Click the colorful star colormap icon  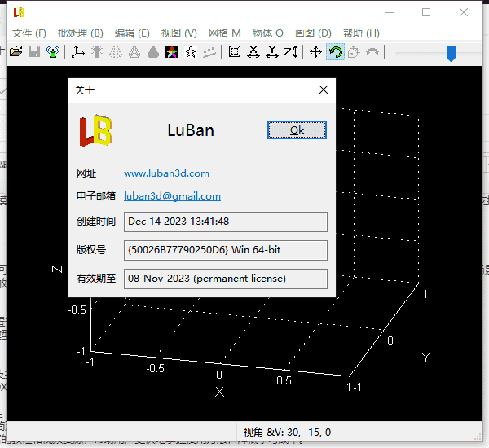coord(172,52)
